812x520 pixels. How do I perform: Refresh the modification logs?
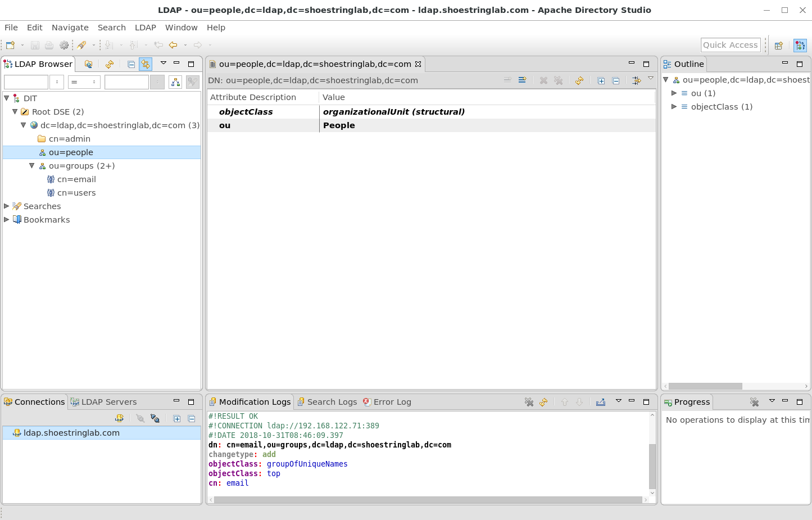coord(543,402)
